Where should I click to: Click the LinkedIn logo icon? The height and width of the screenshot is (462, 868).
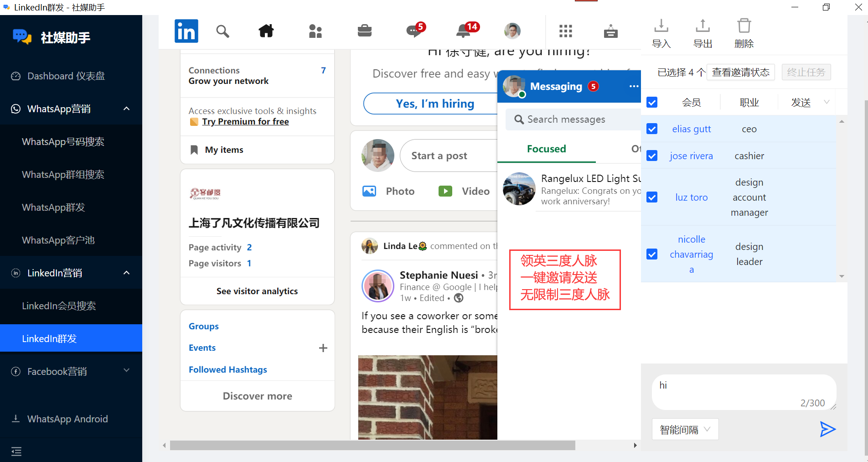pyautogui.click(x=186, y=31)
